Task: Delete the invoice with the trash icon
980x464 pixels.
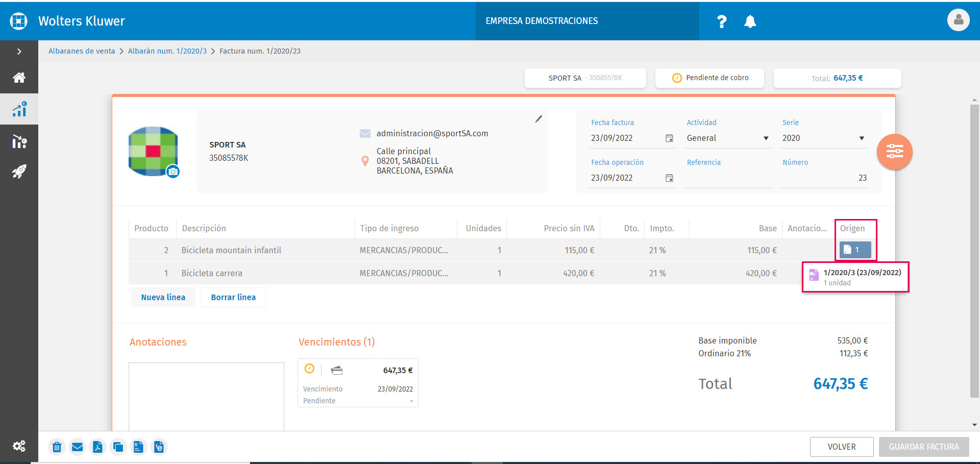Action: [57, 447]
